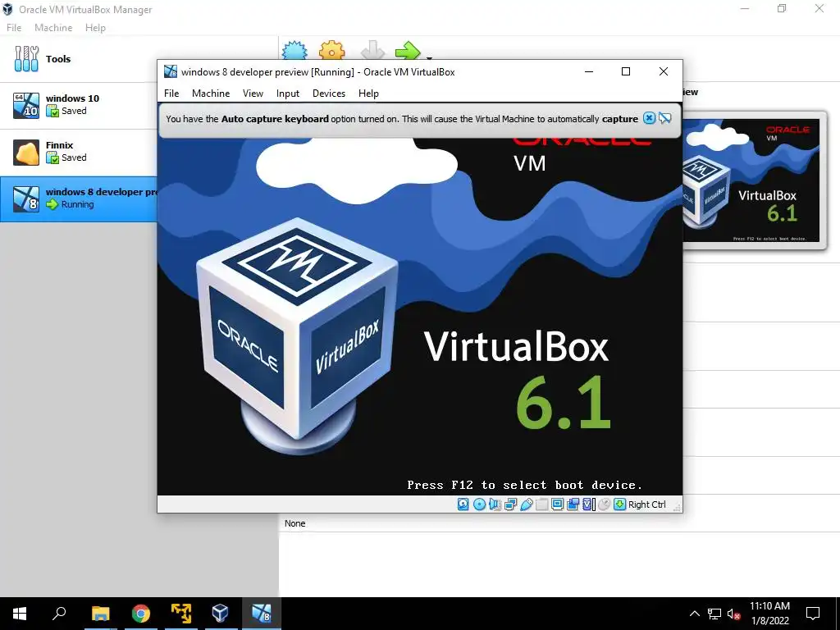
Task: Switch to windows 8 VM taskbar icon
Action: (x=261, y=614)
